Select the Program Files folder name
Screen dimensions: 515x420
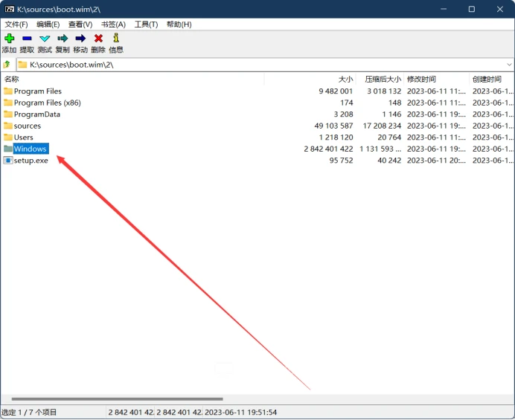38,91
